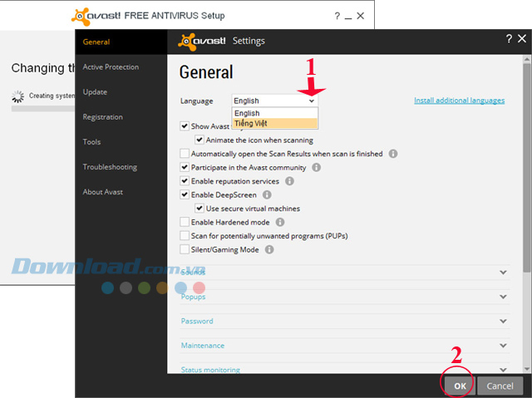Show info for Automatically open Scan Results
Screen dimensions: 532x398
click(393, 154)
